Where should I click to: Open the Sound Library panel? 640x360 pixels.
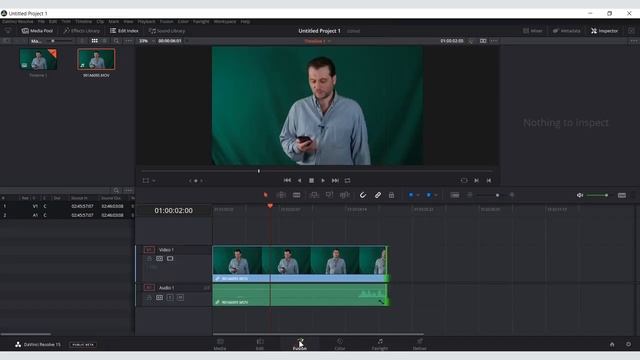coord(167,31)
